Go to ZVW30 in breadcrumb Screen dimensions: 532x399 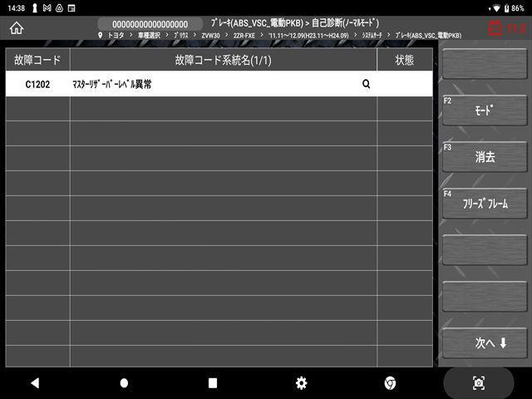pos(210,35)
